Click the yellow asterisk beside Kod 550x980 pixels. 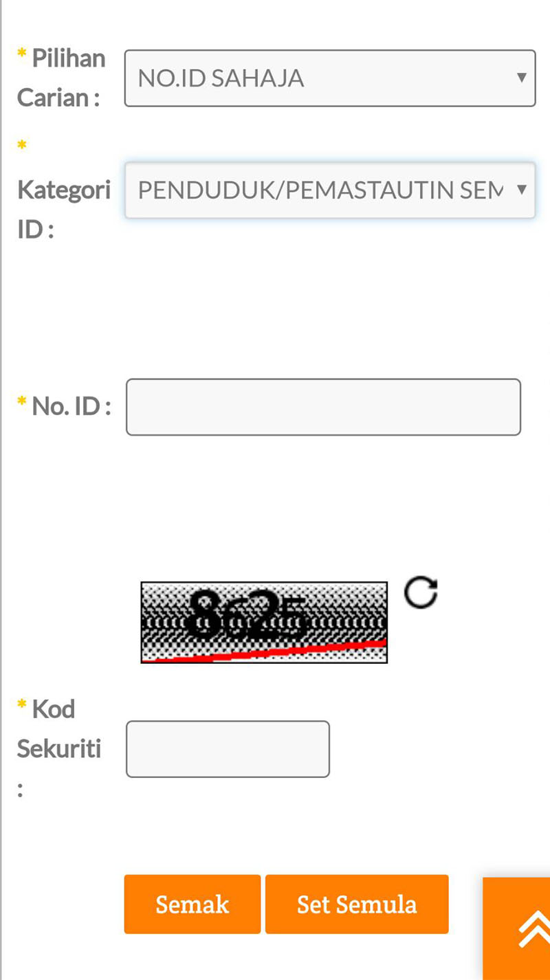pos(22,702)
